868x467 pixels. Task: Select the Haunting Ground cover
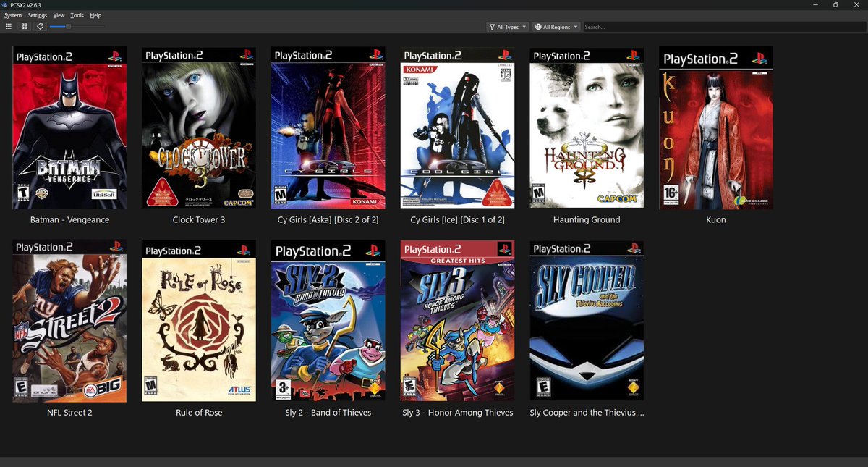pyautogui.click(x=587, y=128)
